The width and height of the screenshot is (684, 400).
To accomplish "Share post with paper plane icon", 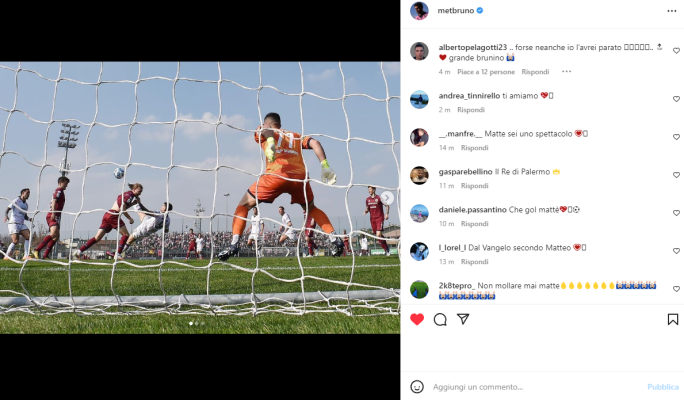I will coord(463,319).
